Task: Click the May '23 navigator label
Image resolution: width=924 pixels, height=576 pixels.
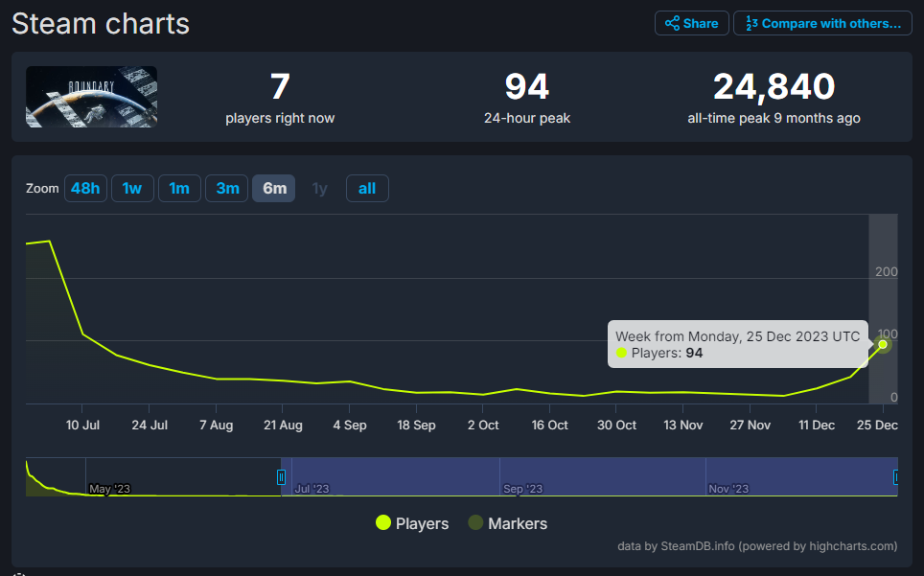Action: tap(109, 489)
